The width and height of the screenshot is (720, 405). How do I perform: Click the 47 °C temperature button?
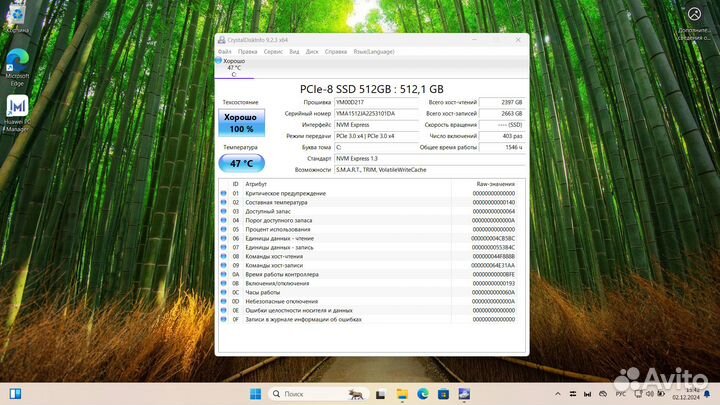pyautogui.click(x=242, y=163)
